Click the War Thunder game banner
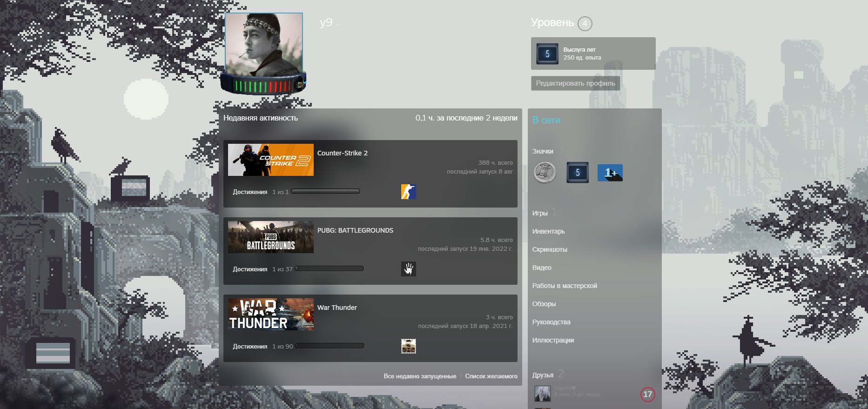Viewport: 868px width, 409px height. coord(270,314)
